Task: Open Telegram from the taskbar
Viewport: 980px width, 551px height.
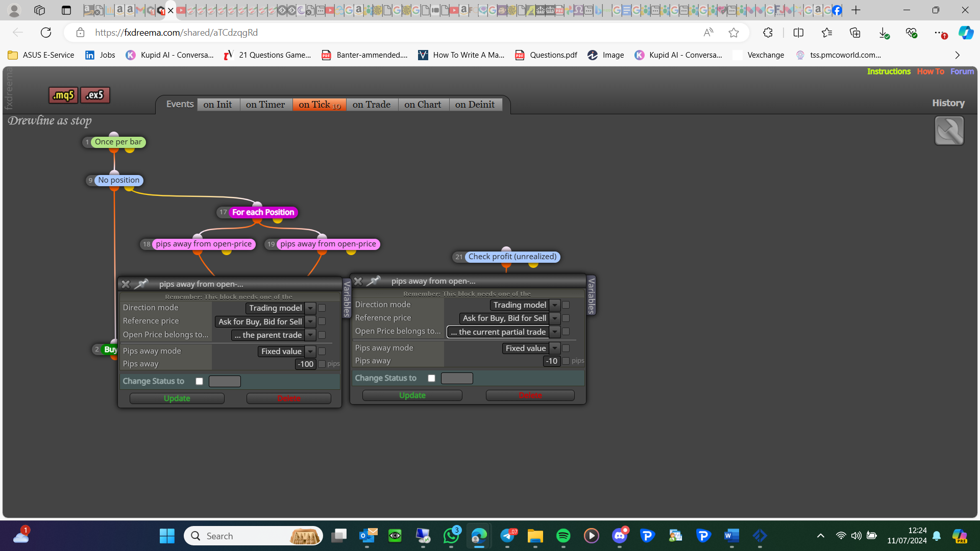Action: coord(507,536)
